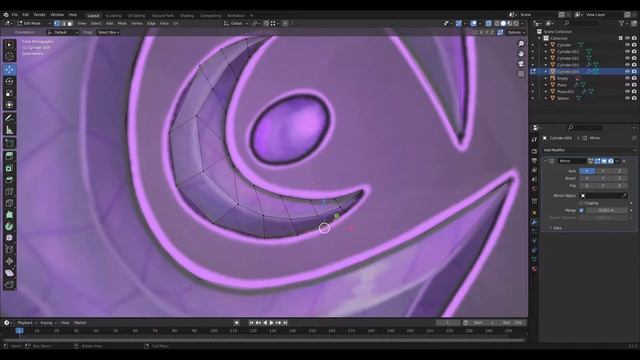Open the Render menu
The image size is (640, 360).
click(40, 15)
